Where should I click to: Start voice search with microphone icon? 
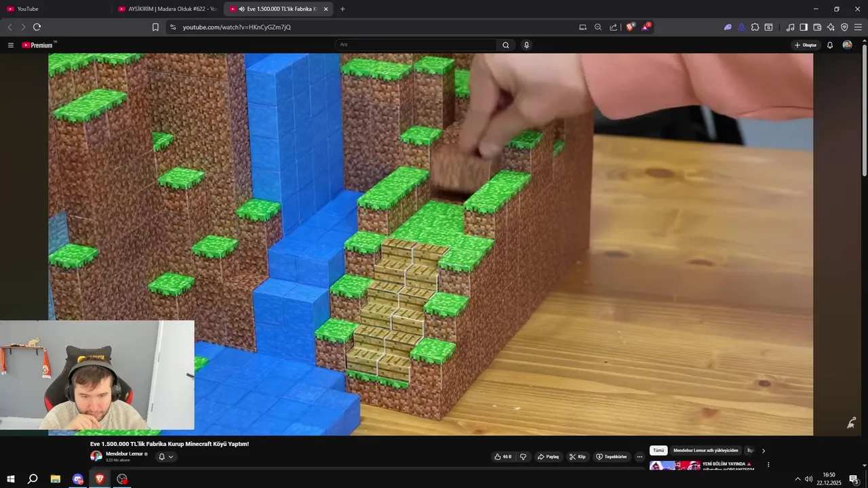pyautogui.click(x=526, y=45)
